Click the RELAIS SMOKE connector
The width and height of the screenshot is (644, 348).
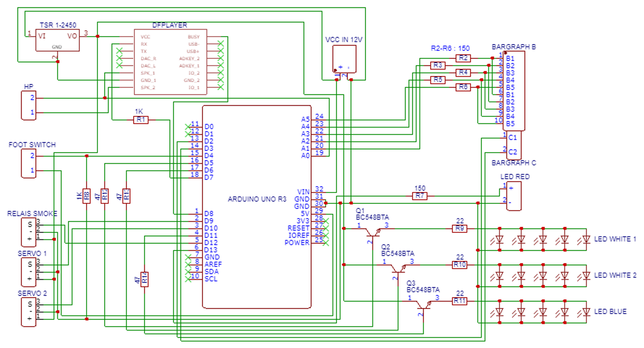point(28,232)
